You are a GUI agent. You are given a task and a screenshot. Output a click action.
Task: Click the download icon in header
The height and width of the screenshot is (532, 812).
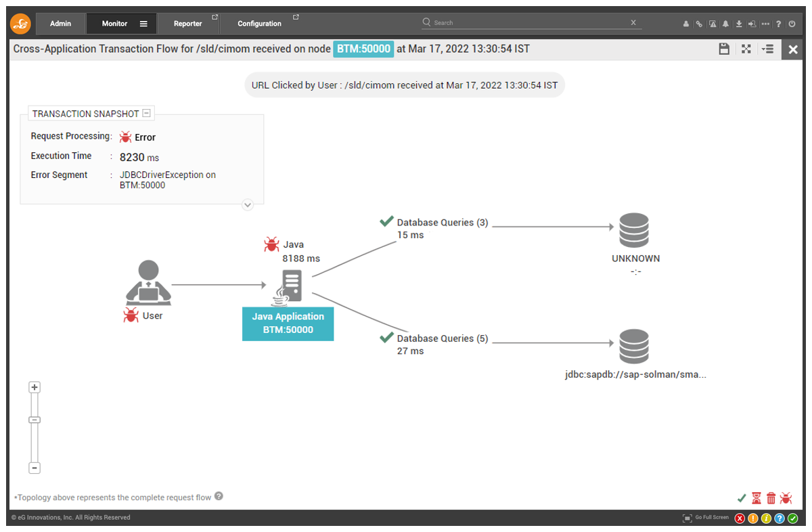(739, 24)
